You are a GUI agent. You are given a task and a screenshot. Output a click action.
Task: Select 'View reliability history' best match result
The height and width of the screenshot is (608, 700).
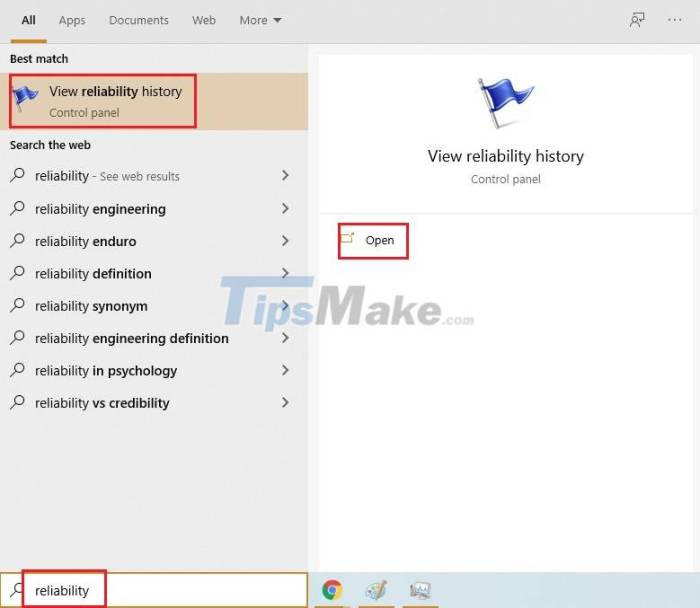point(115,101)
